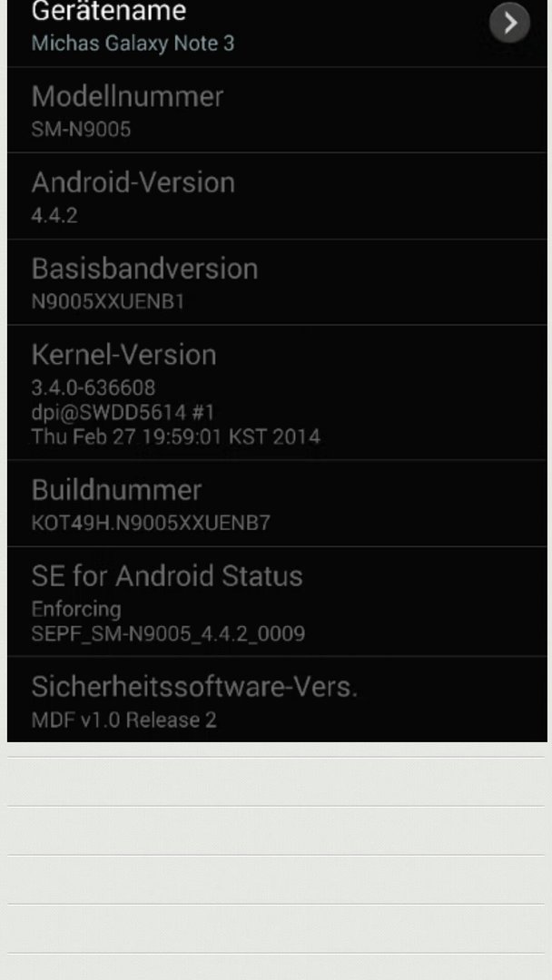Open the SE for Android Status entry

[x=277, y=602]
